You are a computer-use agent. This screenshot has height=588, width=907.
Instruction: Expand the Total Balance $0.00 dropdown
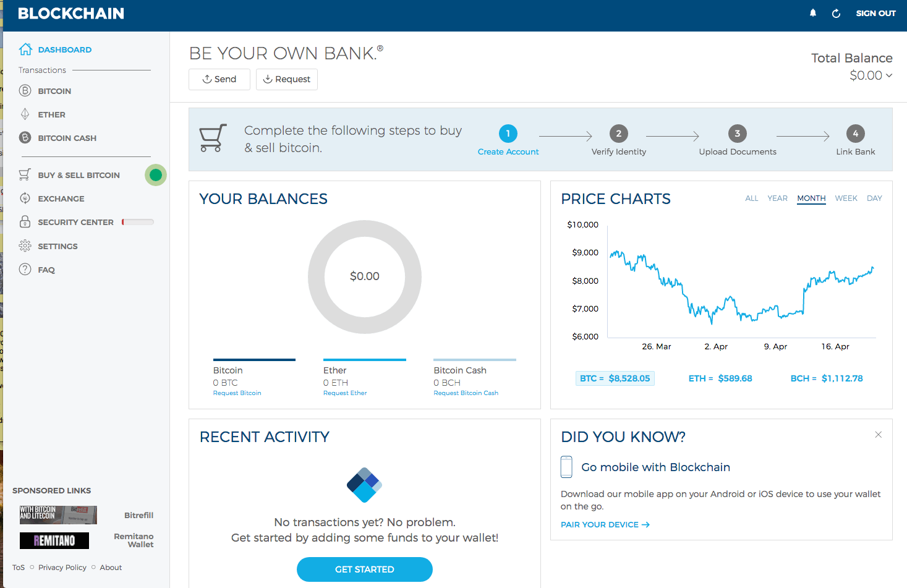click(871, 75)
